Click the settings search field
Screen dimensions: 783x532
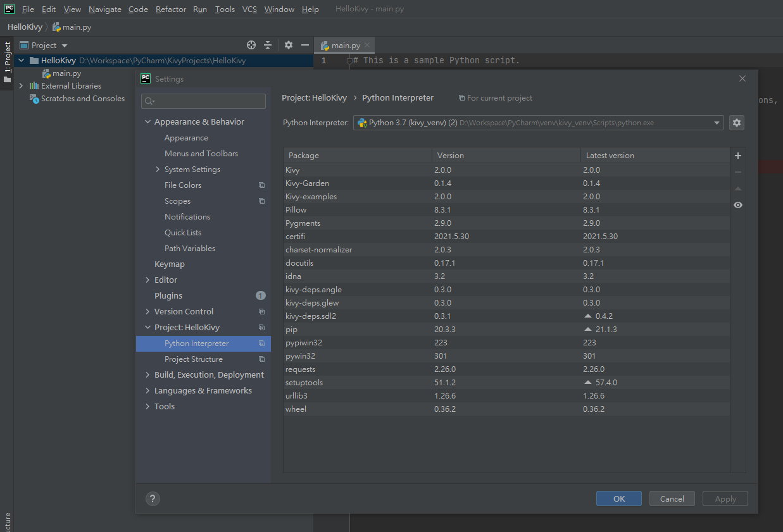coord(203,101)
